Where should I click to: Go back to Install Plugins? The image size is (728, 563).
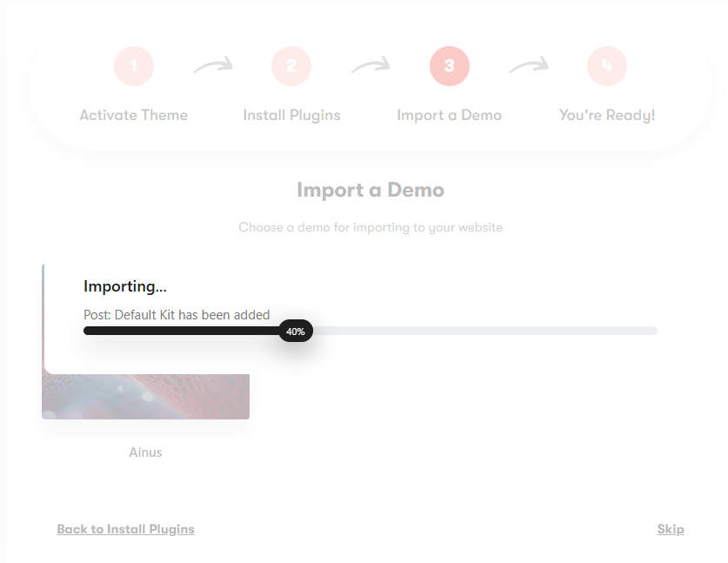(125, 529)
